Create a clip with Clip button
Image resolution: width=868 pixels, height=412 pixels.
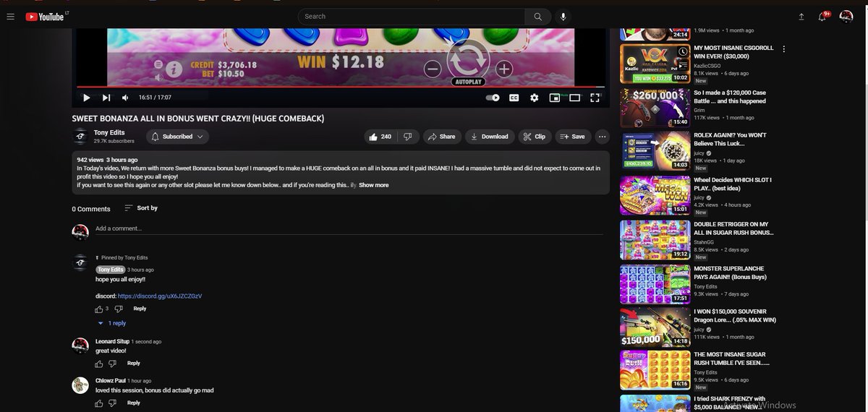pos(534,137)
